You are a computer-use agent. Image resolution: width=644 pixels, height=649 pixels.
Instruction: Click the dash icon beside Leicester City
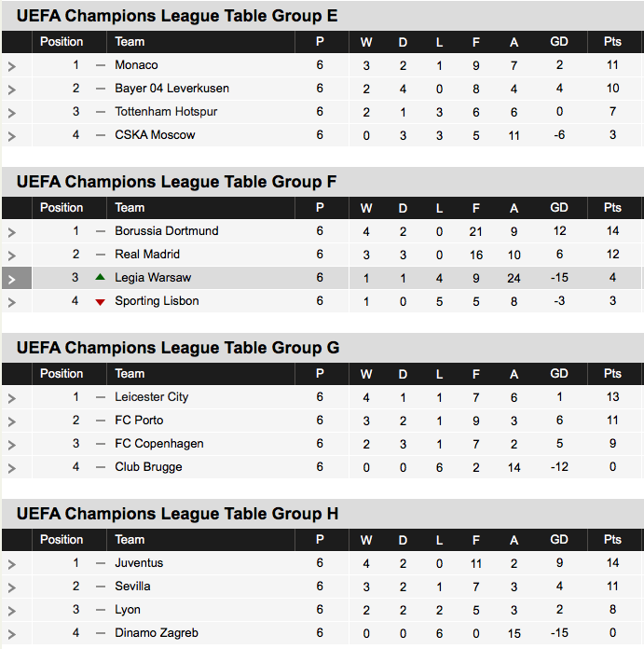[101, 397]
